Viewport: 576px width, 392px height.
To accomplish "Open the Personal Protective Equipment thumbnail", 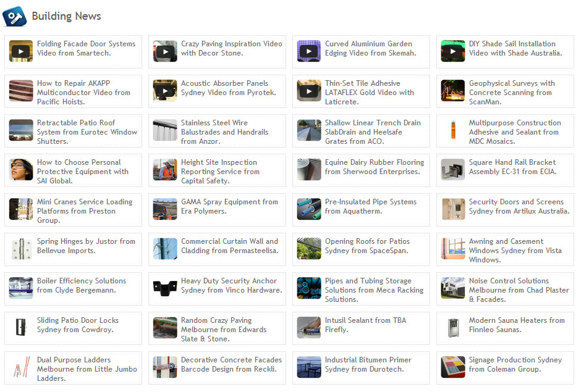I will [21, 170].
